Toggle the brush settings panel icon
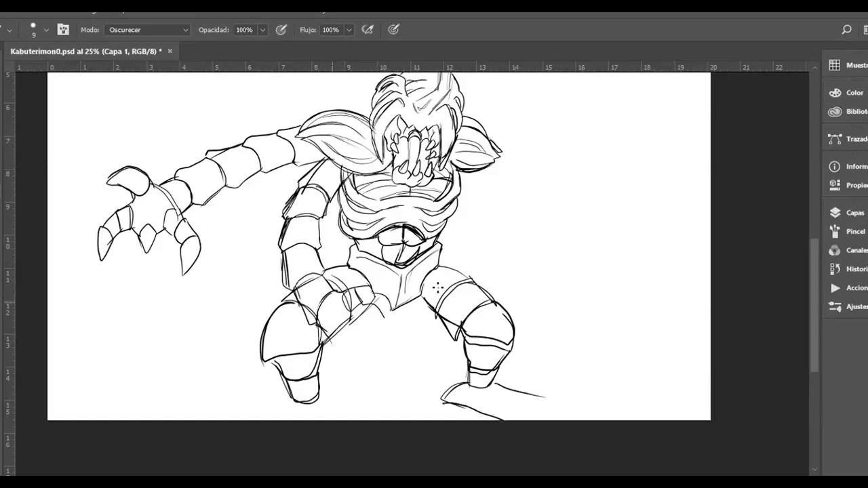Viewport: 868px width, 488px height. click(x=63, y=29)
